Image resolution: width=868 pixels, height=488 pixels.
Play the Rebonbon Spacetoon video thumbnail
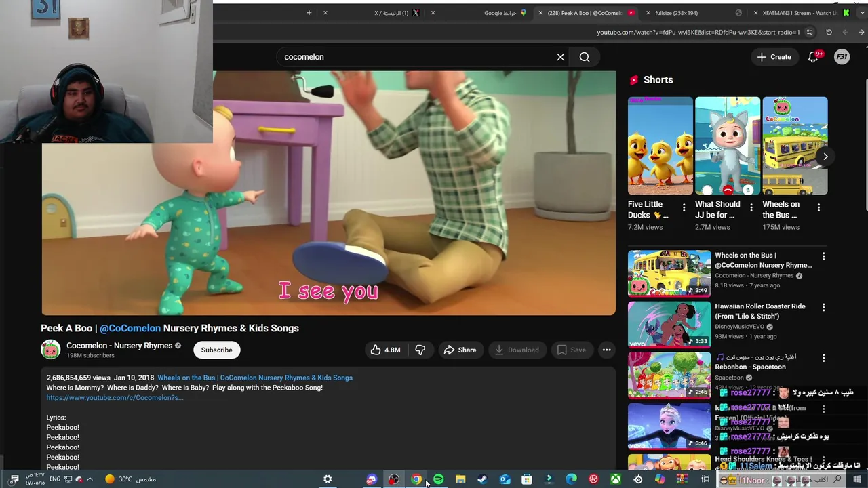point(669,375)
